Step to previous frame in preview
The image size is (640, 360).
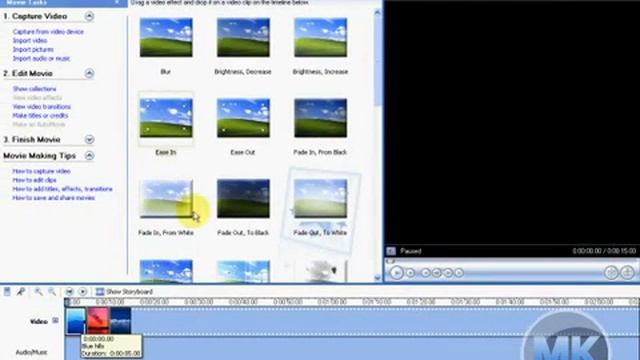click(x=437, y=273)
